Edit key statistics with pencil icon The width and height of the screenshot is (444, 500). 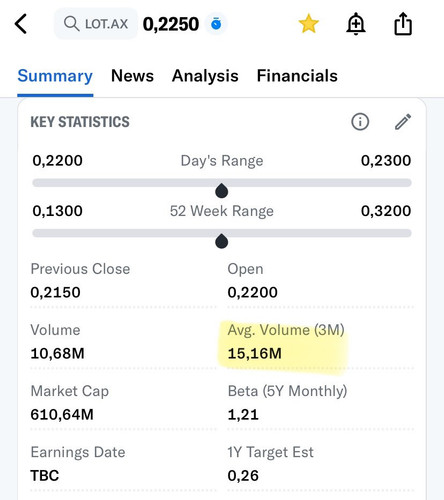tap(403, 122)
